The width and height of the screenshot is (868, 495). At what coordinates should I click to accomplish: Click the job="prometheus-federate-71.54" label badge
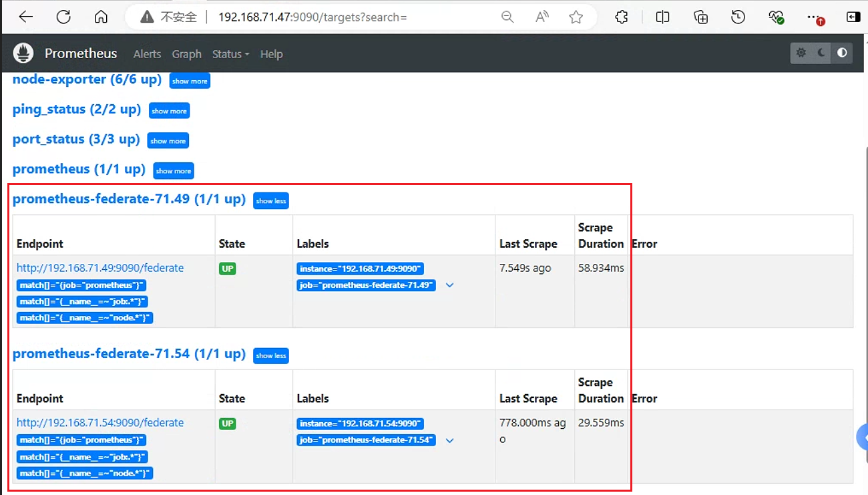(366, 440)
